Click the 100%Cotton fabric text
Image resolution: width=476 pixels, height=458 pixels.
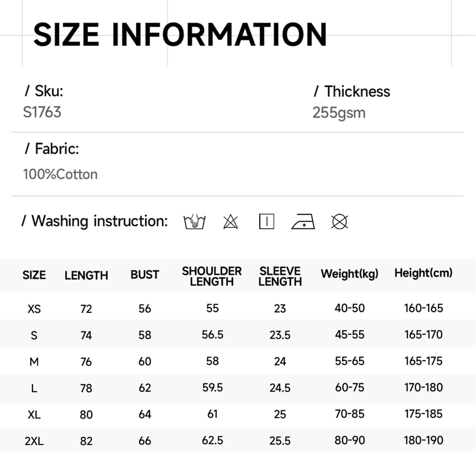60,174
